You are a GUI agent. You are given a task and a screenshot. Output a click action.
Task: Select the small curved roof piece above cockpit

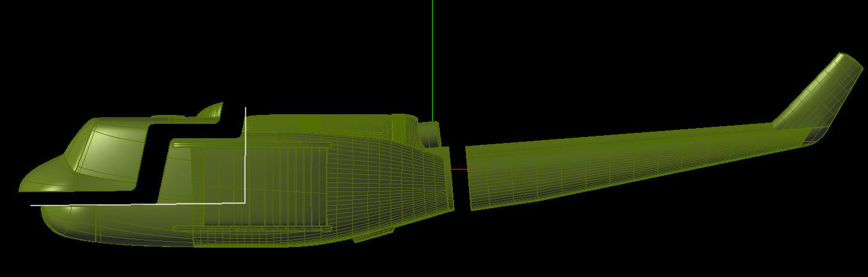point(212,111)
